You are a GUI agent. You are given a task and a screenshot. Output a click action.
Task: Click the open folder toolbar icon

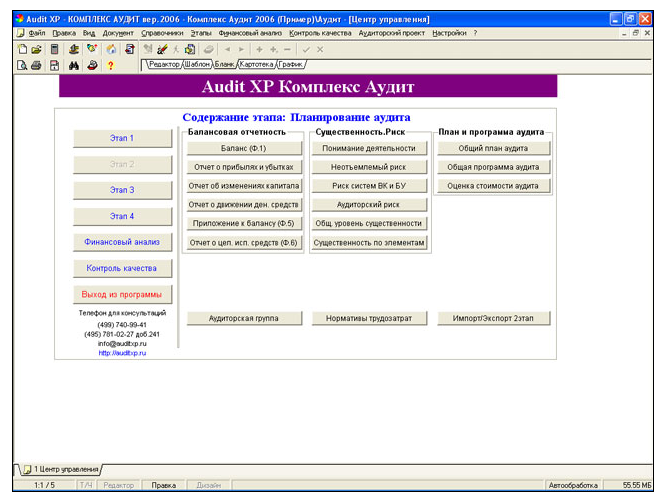37,49
